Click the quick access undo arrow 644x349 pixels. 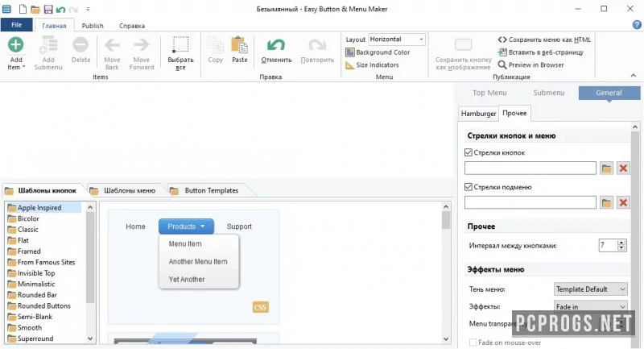(61, 9)
